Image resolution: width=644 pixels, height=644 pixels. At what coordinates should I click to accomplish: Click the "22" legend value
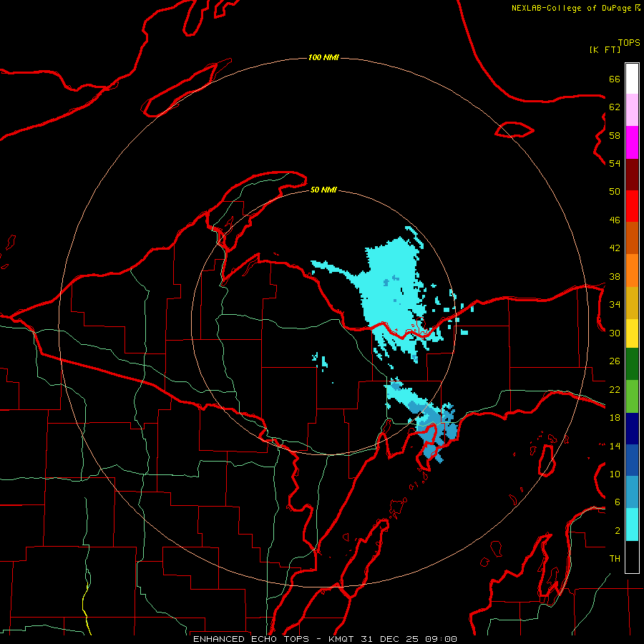(615, 389)
